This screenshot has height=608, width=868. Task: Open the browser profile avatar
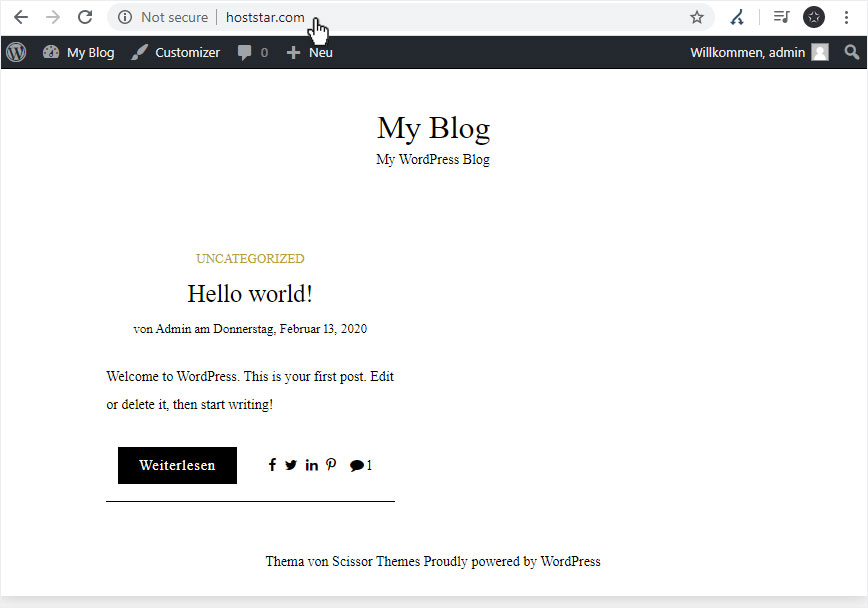click(x=814, y=17)
